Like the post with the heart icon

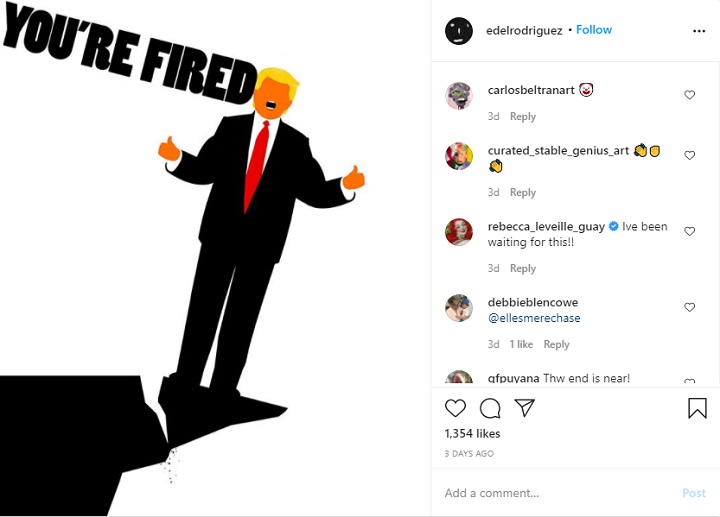(x=455, y=408)
